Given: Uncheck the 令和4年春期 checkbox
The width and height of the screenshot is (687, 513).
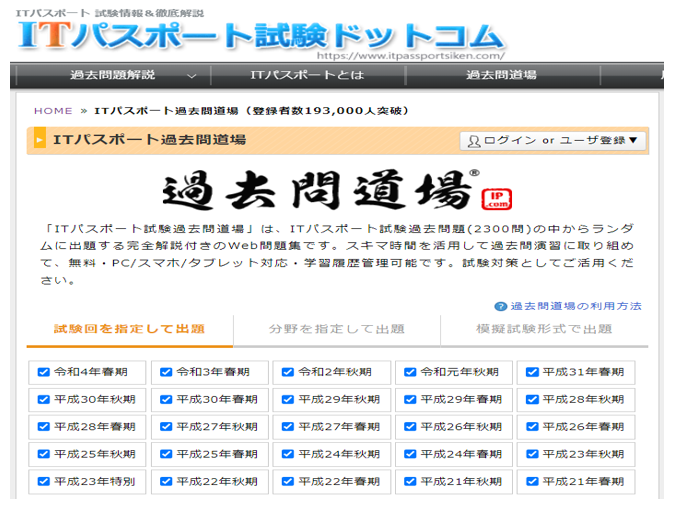Looking at the screenshot, I should pos(44,372).
